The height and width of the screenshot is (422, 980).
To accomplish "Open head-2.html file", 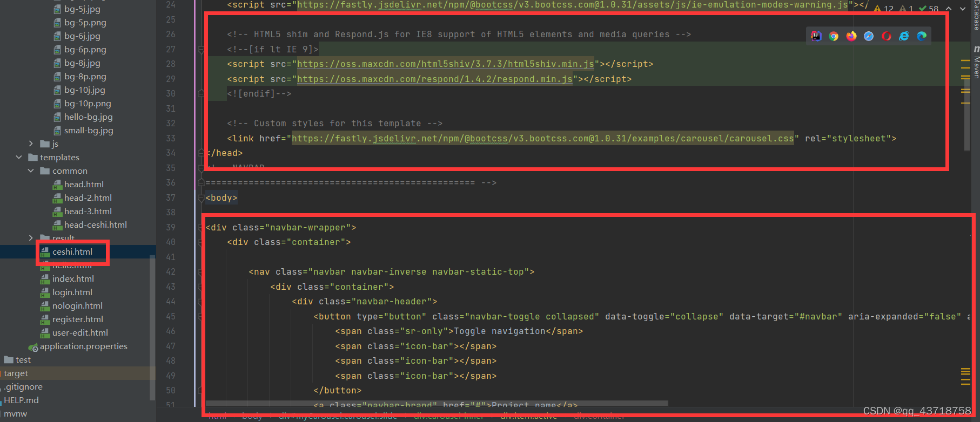I will point(88,198).
